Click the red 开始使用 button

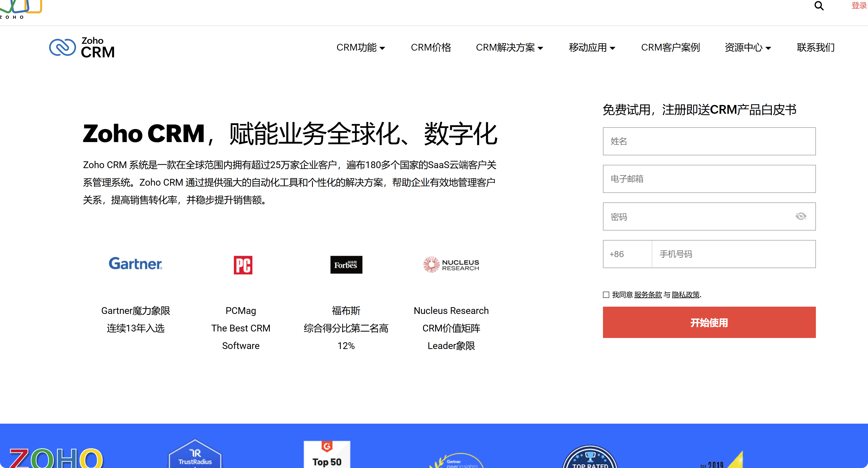click(x=709, y=322)
